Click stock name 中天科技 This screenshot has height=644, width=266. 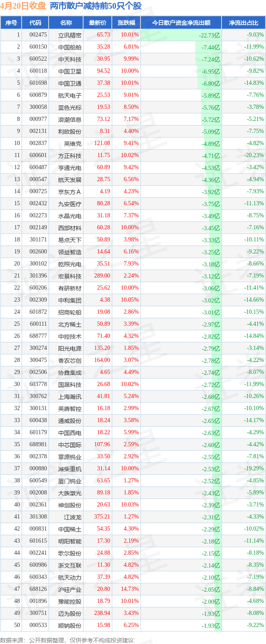(70, 59)
